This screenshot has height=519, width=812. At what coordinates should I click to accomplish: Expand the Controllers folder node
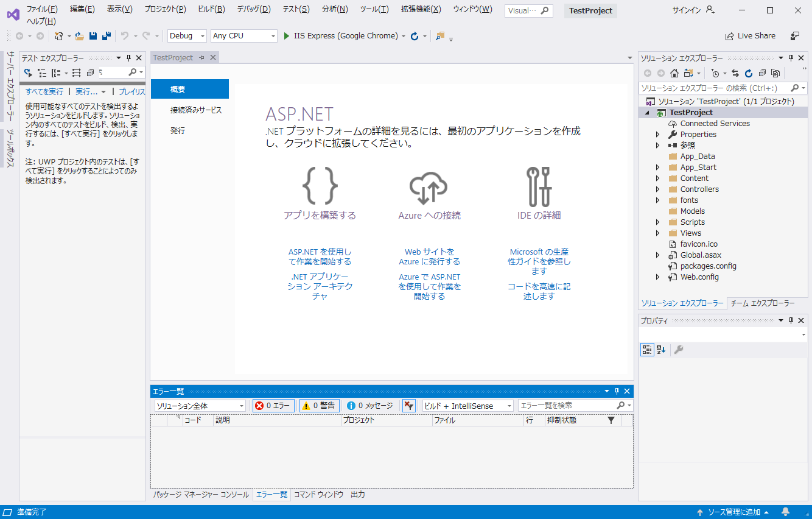pyautogui.click(x=657, y=189)
